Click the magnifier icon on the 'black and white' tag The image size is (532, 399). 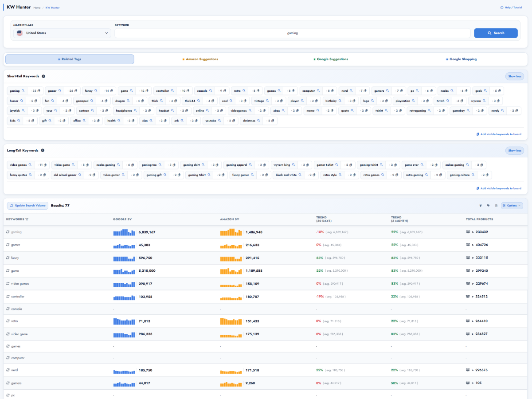pos(300,175)
